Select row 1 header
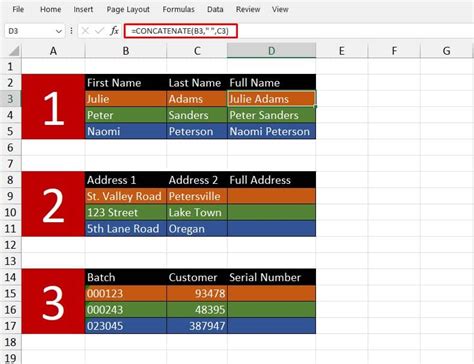Viewport: 474px width, 364px height. point(10,66)
